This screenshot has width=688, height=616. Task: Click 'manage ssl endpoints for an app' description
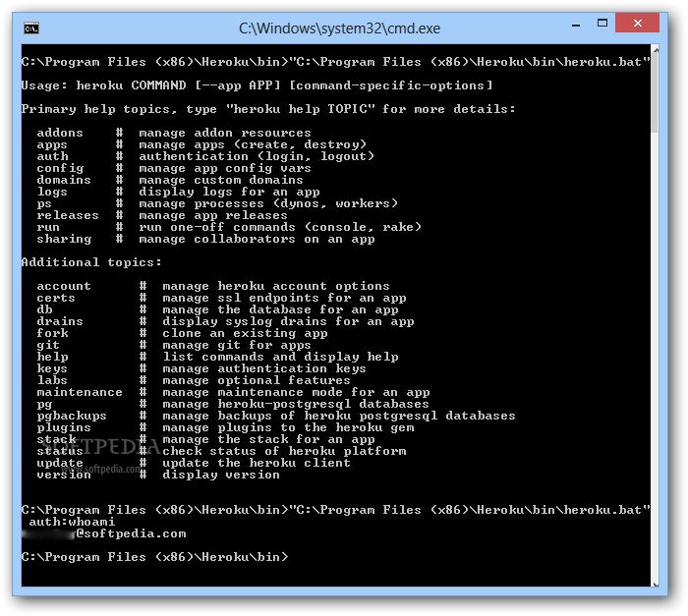pyautogui.click(x=284, y=298)
